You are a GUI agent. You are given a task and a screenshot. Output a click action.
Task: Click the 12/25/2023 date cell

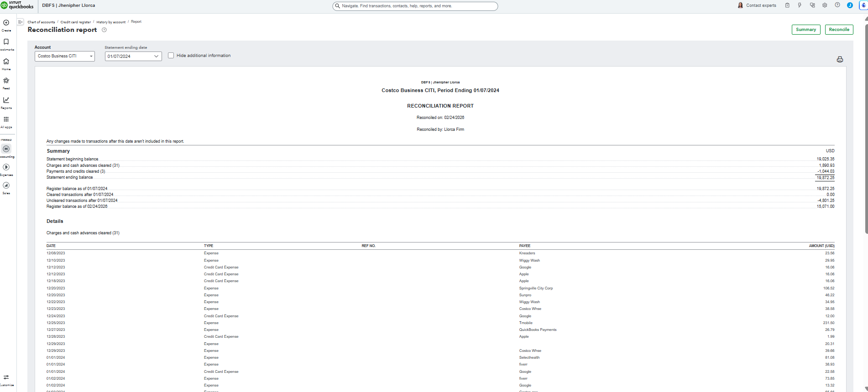pyautogui.click(x=56, y=323)
